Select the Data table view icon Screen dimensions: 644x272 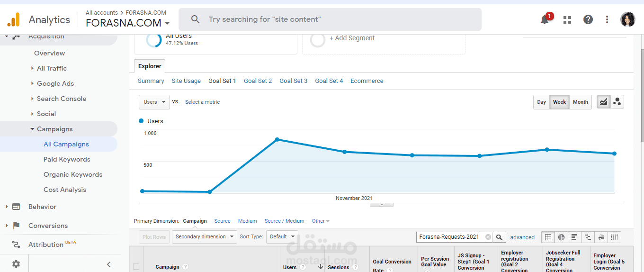tap(548, 237)
